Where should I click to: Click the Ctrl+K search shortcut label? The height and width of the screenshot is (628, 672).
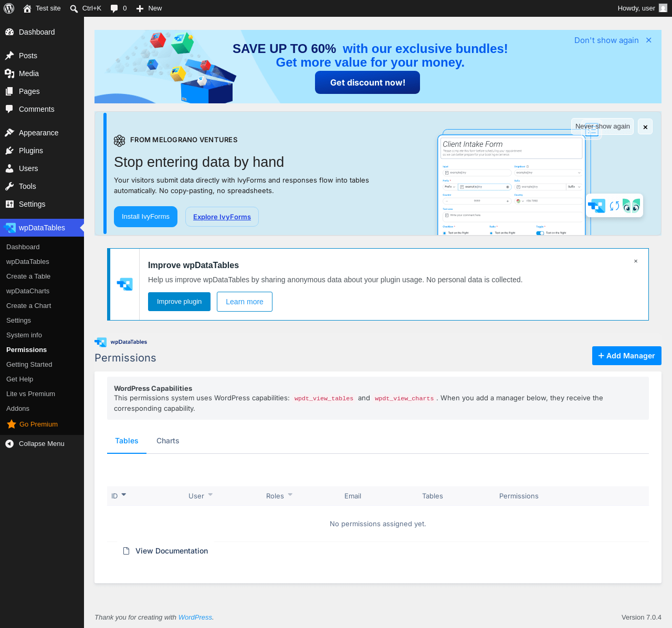(92, 8)
